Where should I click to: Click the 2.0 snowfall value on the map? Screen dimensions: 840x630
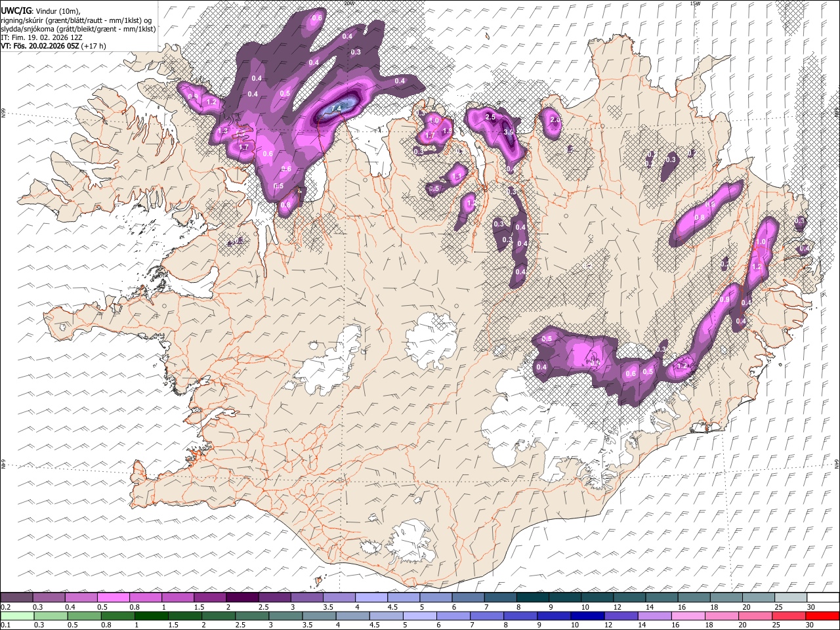tap(555, 120)
